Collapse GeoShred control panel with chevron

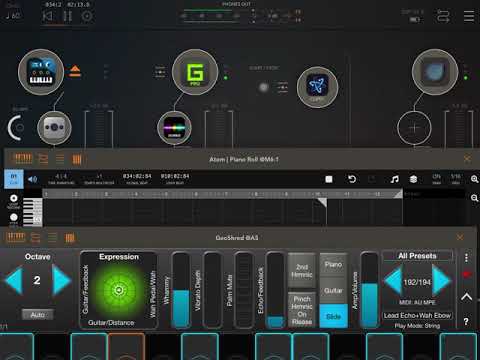click(466, 297)
